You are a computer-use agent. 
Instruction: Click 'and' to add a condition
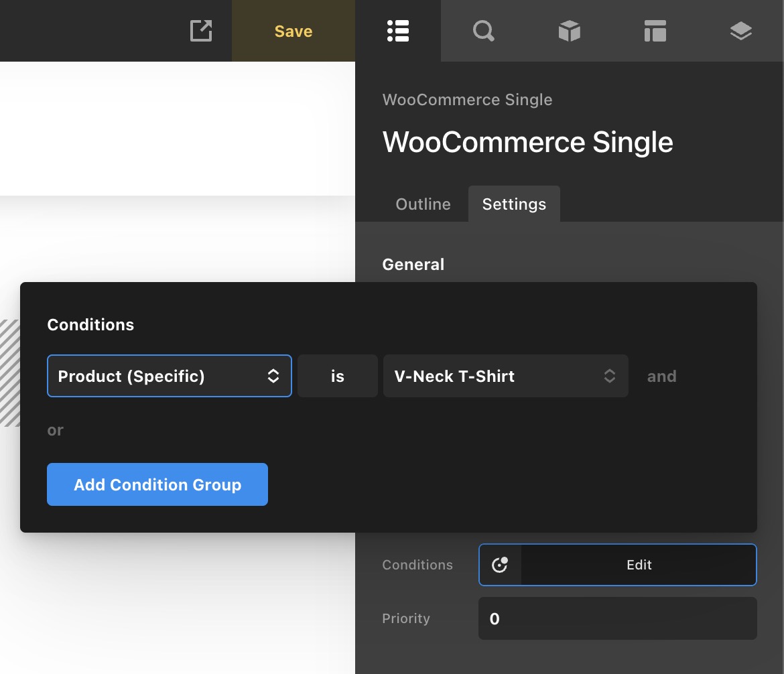[661, 376]
